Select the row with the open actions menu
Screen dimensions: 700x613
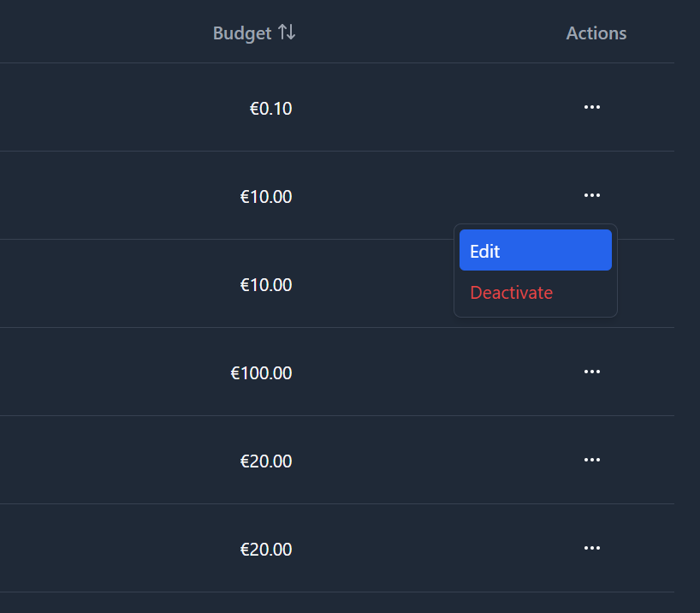pyautogui.click(x=128, y=196)
